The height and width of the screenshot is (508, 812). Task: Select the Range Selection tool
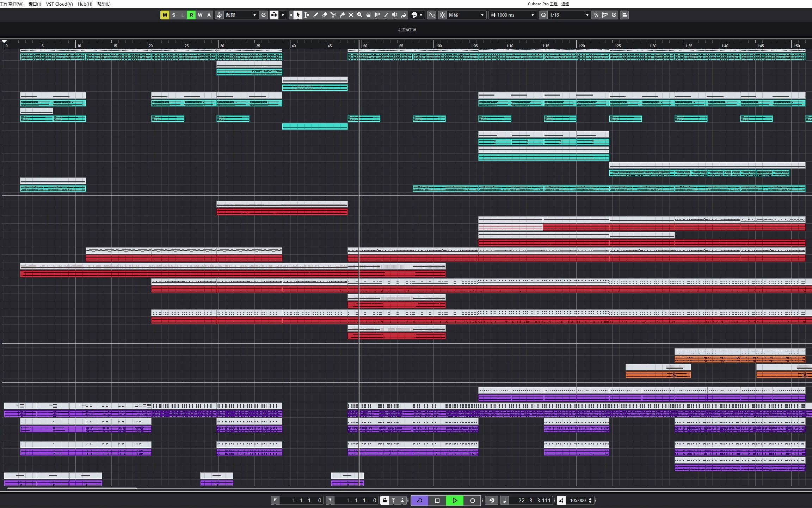pyautogui.click(x=307, y=15)
